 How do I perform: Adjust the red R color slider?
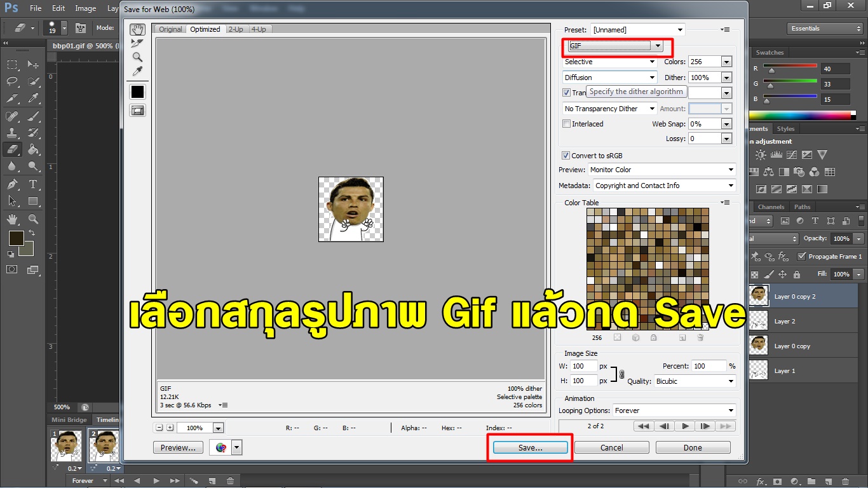click(771, 70)
